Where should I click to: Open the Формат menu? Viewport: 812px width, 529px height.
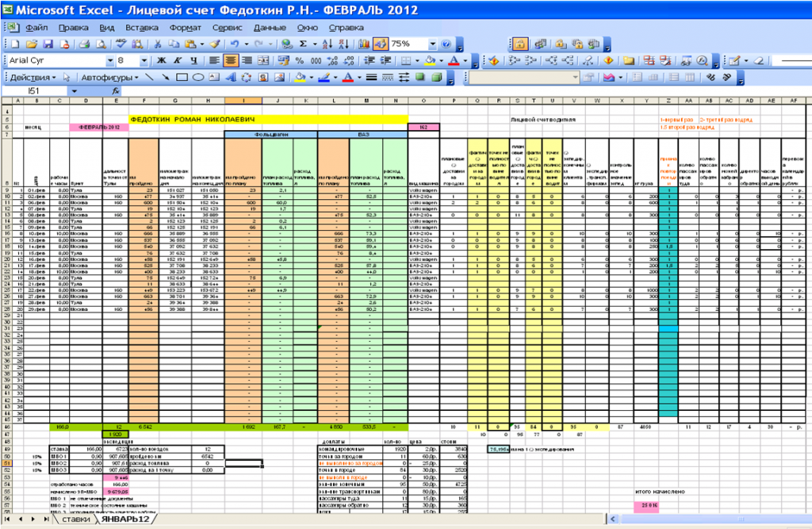coord(185,28)
